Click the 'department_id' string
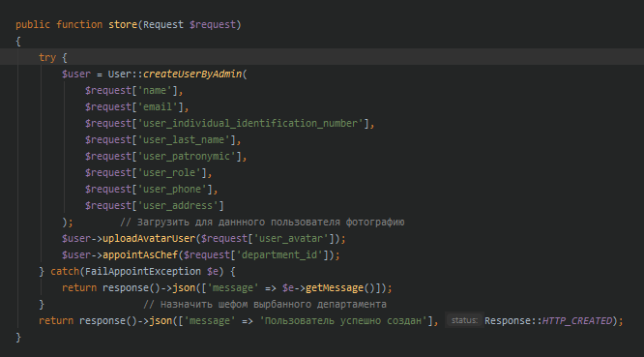644x357 pixels. click(279, 254)
